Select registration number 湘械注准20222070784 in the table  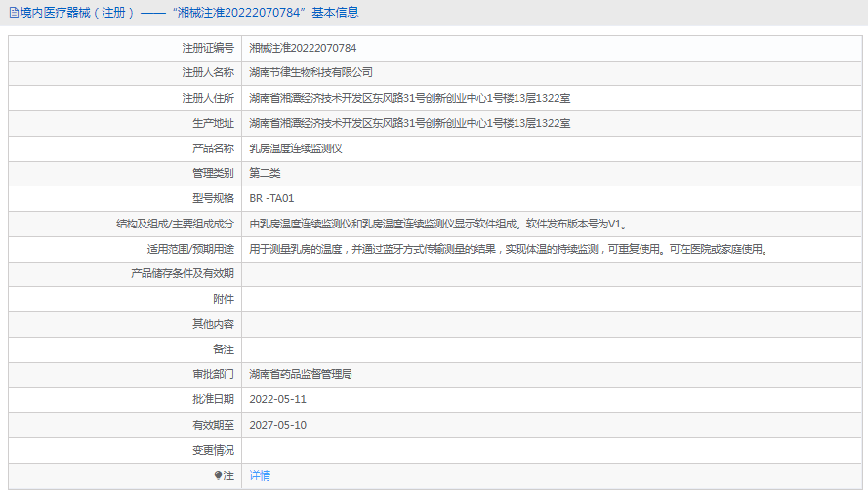303,48
